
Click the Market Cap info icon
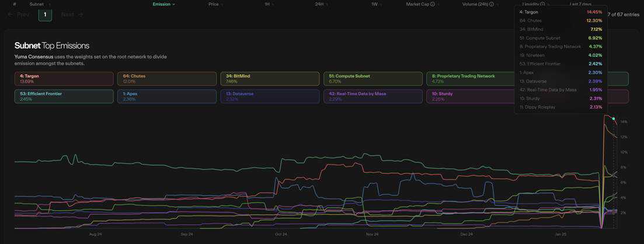432,4
